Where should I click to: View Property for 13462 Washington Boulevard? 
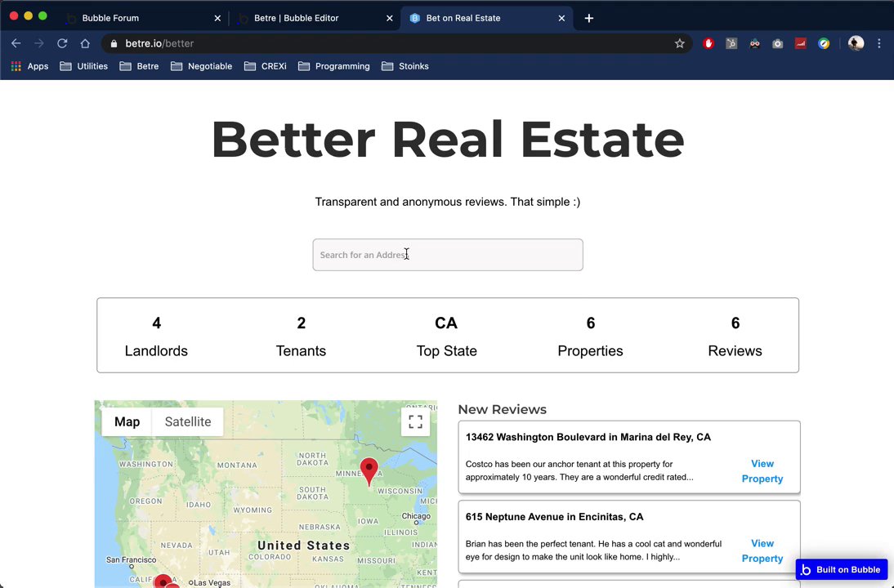(x=762, y=471)
